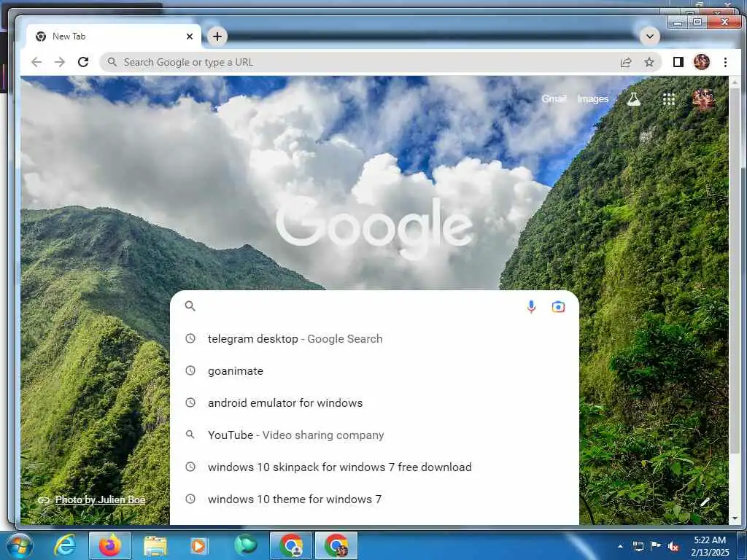
Task: Open Windows Media Player taskbar icon
Action: click(198, 545)
